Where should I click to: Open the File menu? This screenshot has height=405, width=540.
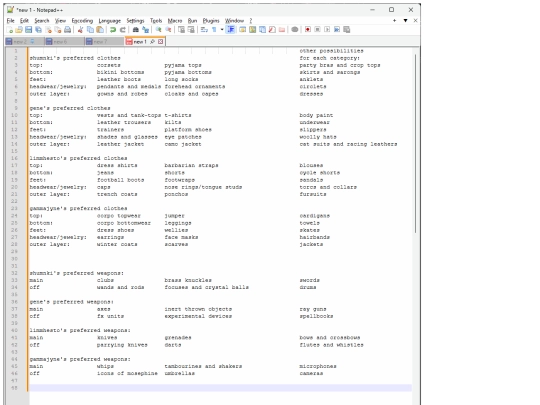click(x=11, y=21)
